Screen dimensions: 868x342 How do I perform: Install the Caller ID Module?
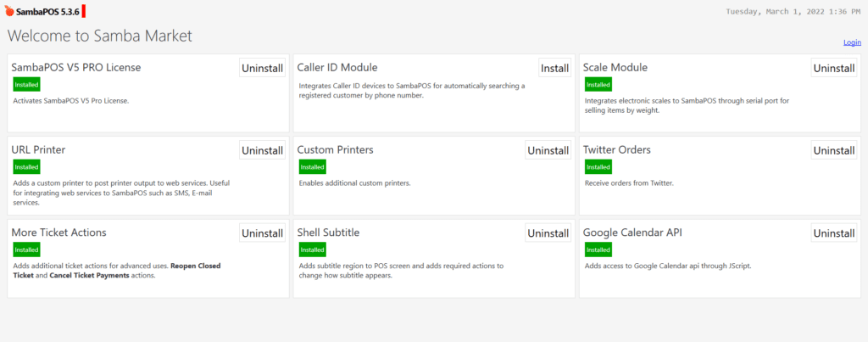point(554,68)
